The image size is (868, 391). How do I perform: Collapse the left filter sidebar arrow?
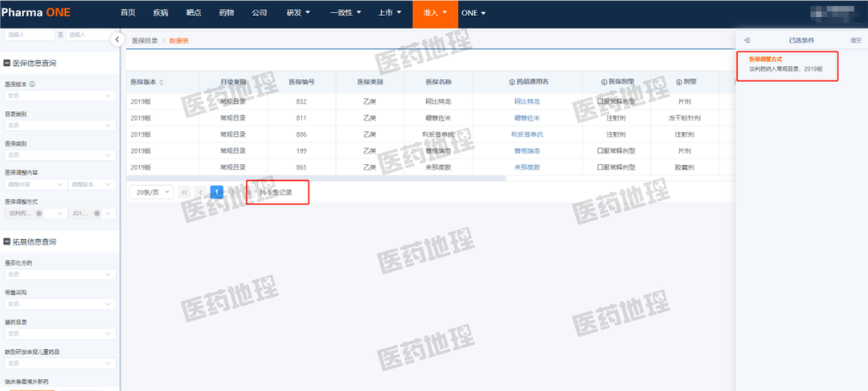[x=117, y=39]
